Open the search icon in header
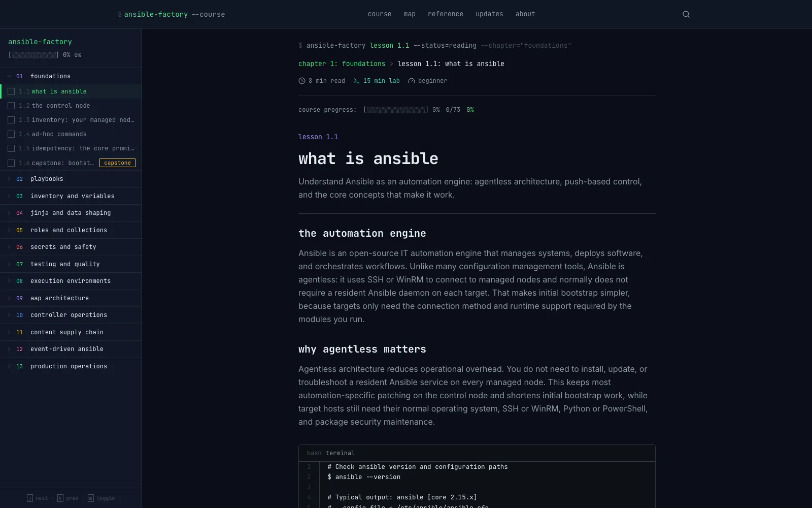The height and width of the screenshot is (508, 812). coord(686,14)
